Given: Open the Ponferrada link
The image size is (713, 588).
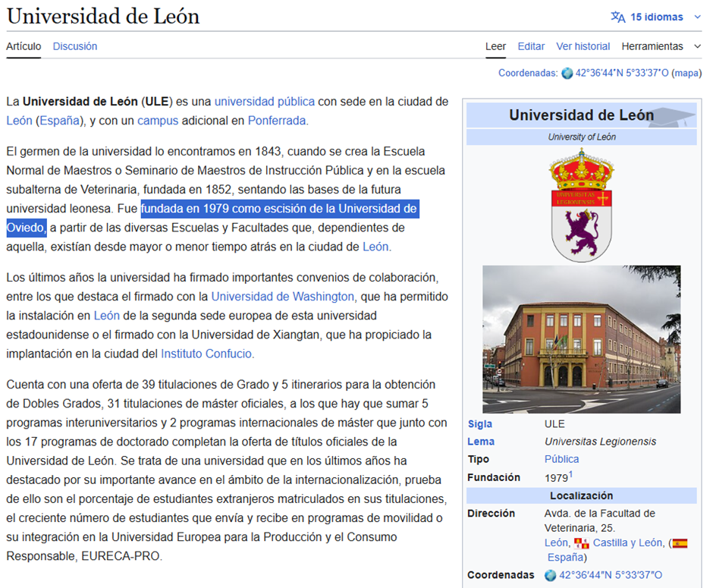Looking at the screenshot, I should [276, 121].
